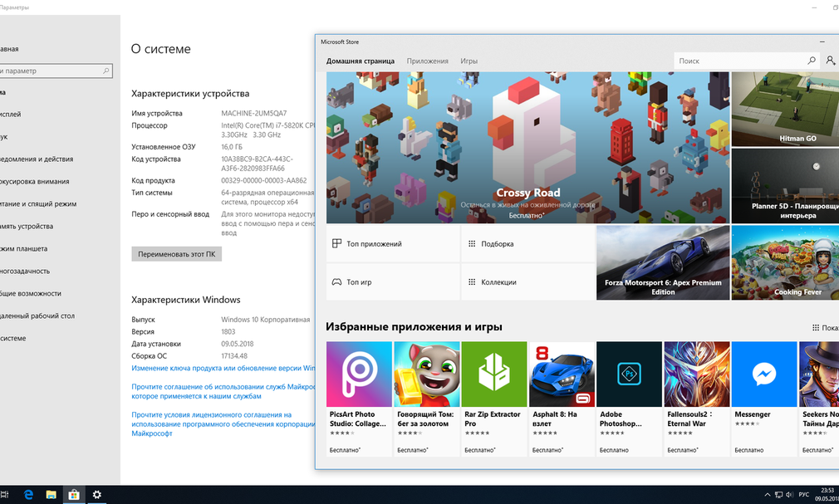Open the Hitman GO tile

(785, 109)
